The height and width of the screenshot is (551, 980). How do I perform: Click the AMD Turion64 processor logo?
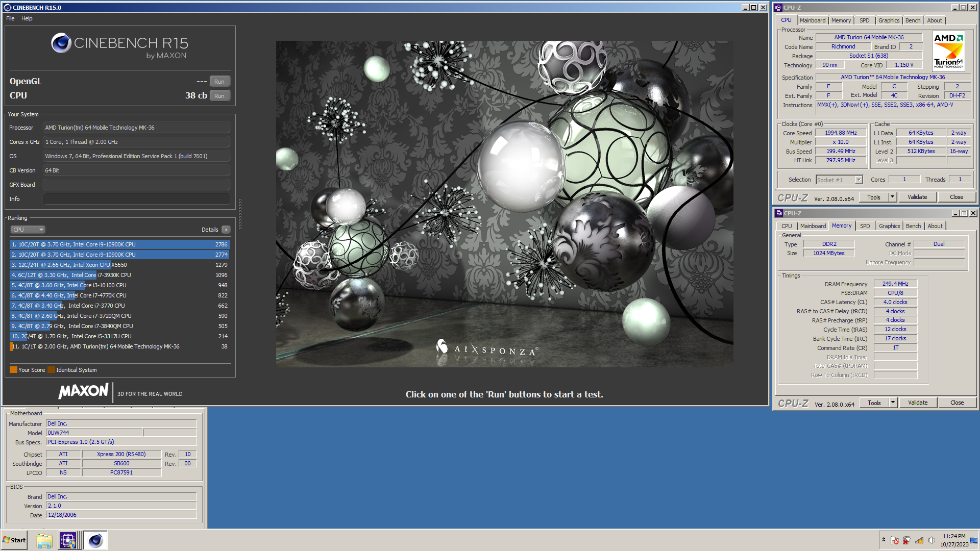tap(948, 51)
